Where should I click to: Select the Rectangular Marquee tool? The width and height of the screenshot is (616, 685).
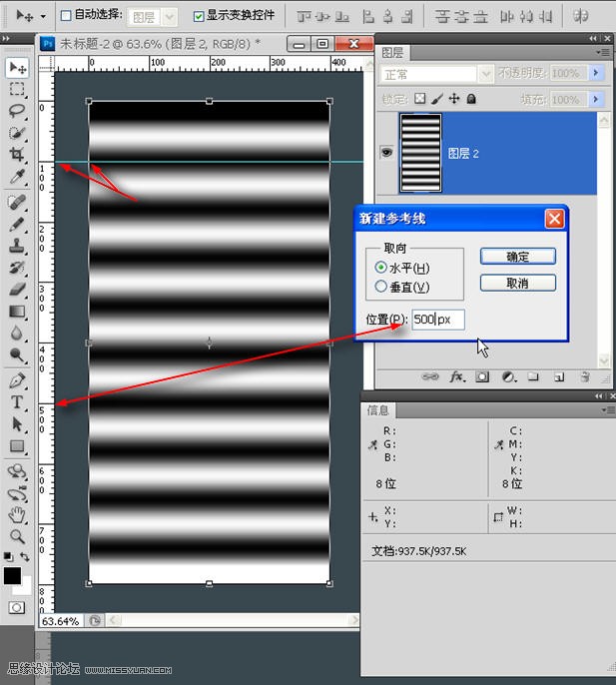click(18, 89)
